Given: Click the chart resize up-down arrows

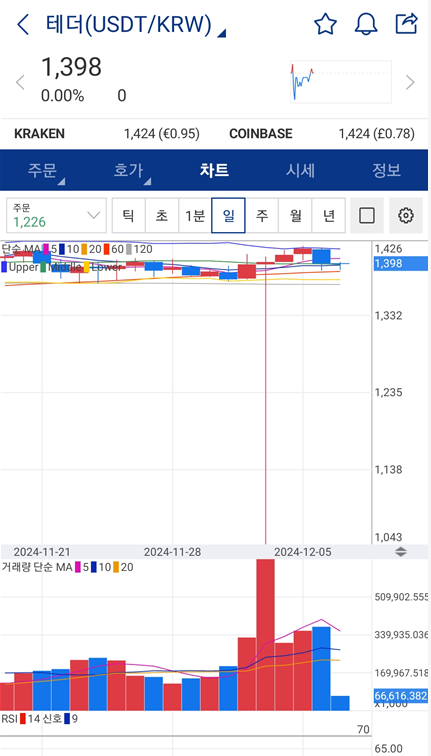Looking at the screenshot, I should pyautogui.click(x=401, y=552).
